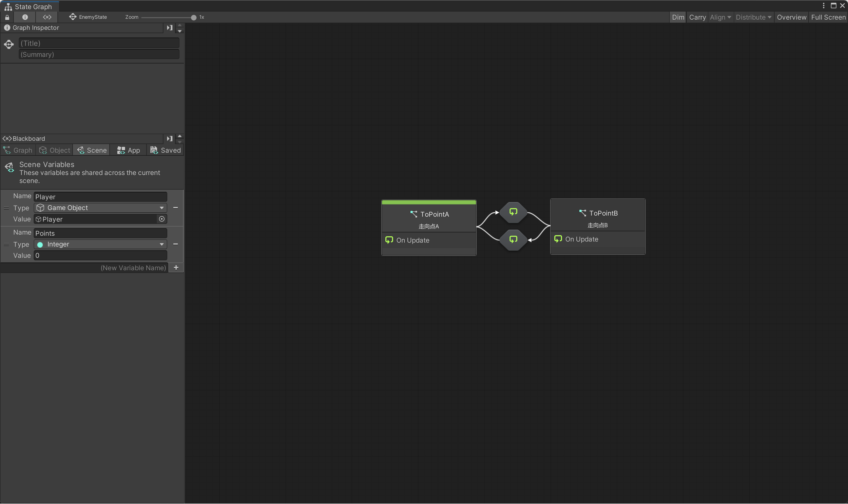
Task: Click the lock icon in the toolbar
Action: coord(7,17)
